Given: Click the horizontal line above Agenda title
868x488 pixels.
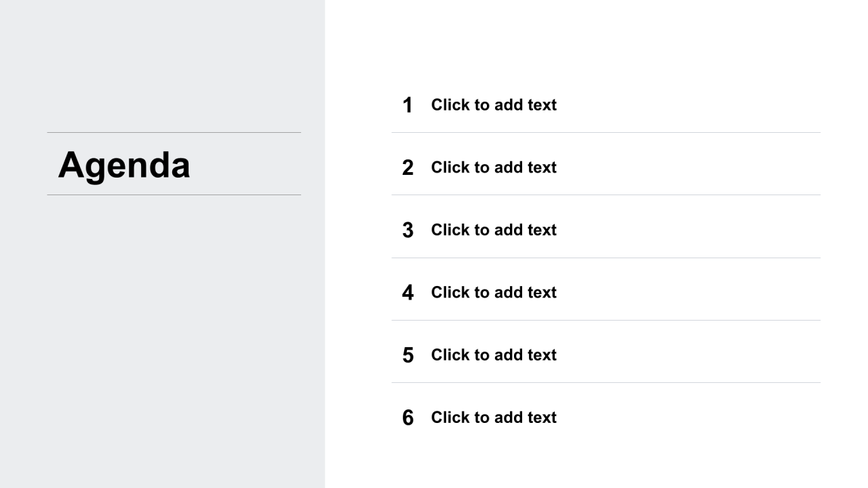Looking at the screenshot, I should pos(174,132).
